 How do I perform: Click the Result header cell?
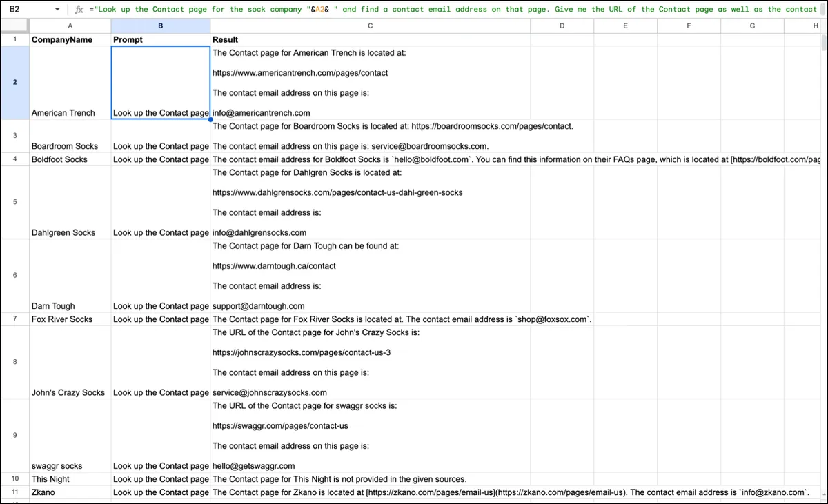click(370, 39)
